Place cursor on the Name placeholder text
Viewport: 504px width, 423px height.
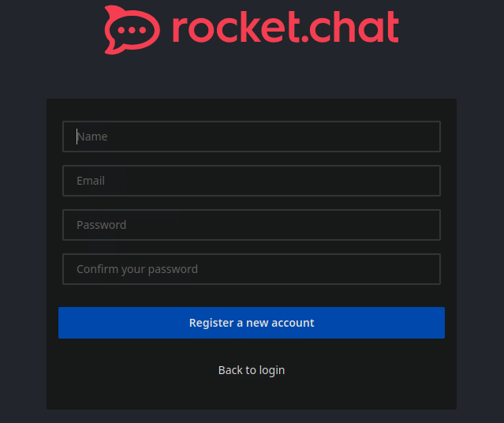92,137
